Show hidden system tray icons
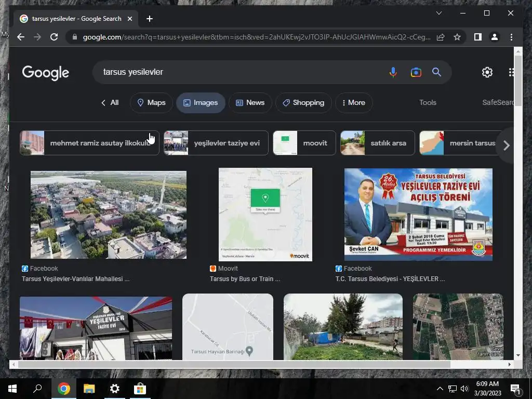The width and height of the screenshot is (532, 399). 440,389
